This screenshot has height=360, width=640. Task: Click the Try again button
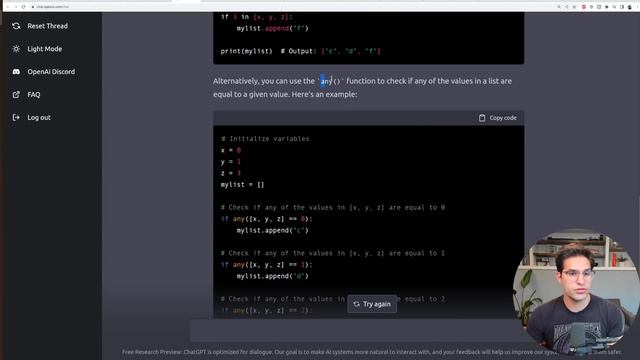[372, 304]
